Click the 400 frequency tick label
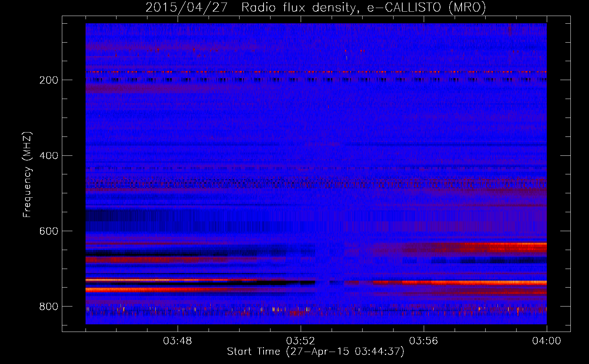The width and height of the screenshot is (589, 364). 49,156
